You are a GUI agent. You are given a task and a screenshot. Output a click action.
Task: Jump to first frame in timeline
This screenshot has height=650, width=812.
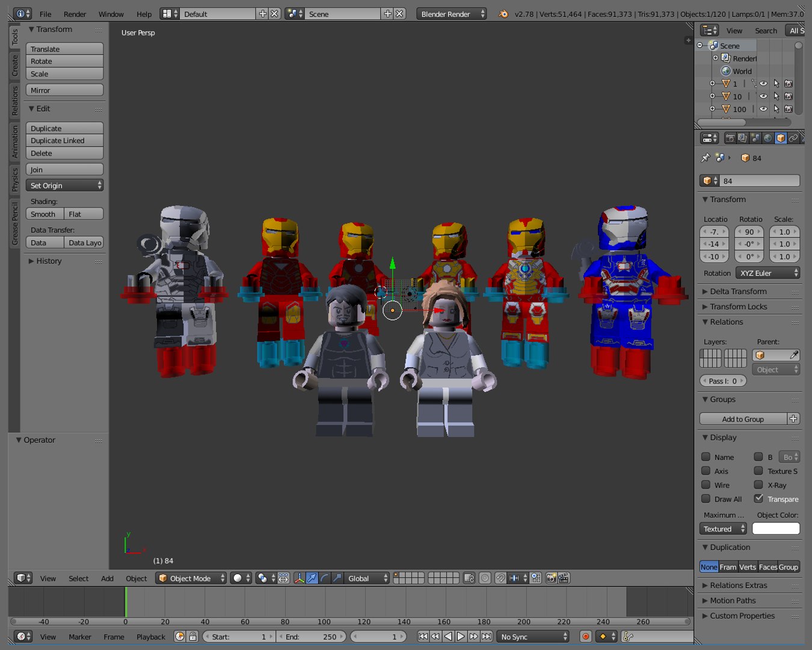[423, 636]
